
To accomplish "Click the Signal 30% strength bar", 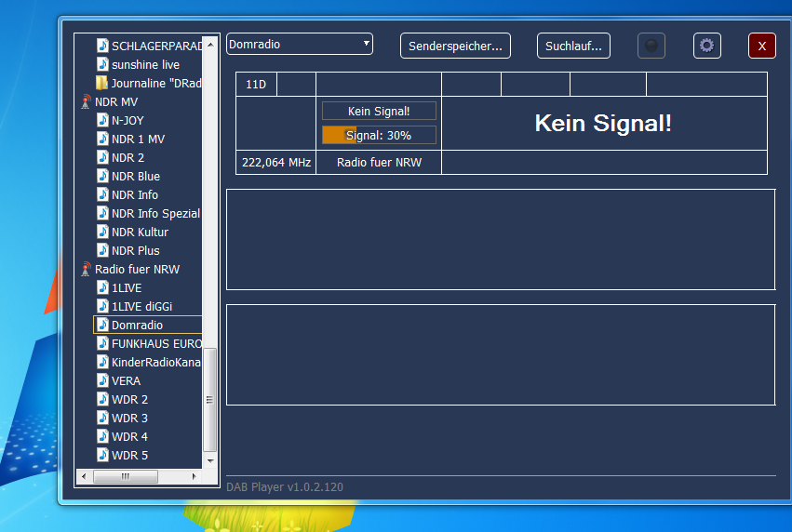I will [379, 135].
